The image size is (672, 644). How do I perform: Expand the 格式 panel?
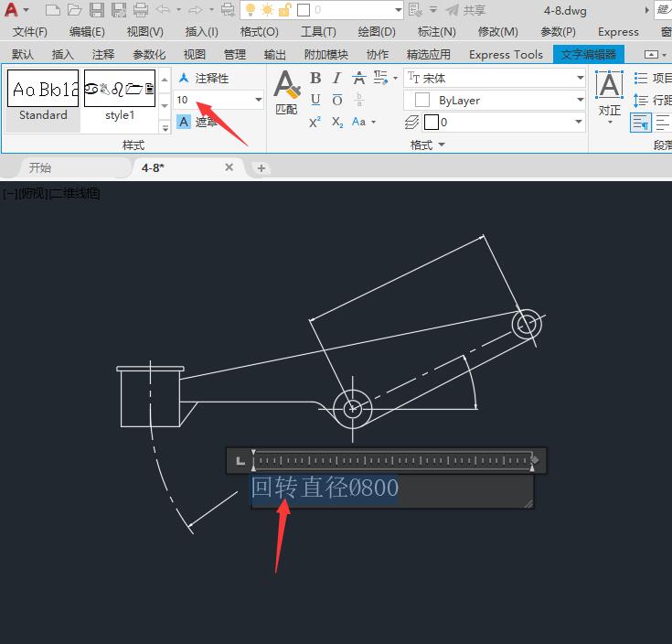[428, 145]
